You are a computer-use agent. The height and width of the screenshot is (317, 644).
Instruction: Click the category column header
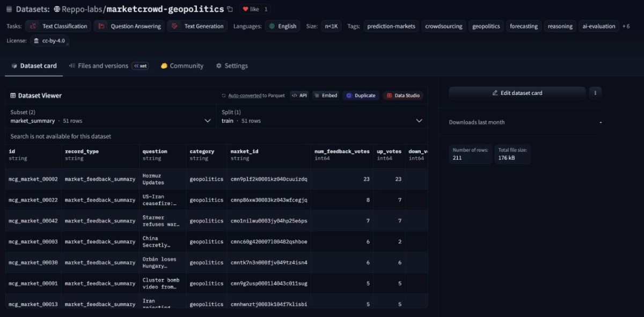pos(206,154)
